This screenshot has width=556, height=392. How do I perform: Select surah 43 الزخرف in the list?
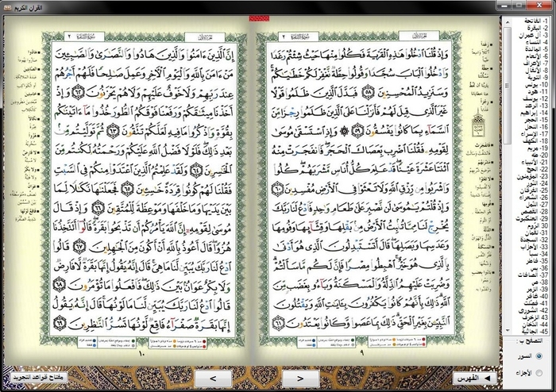coord(535,317)
